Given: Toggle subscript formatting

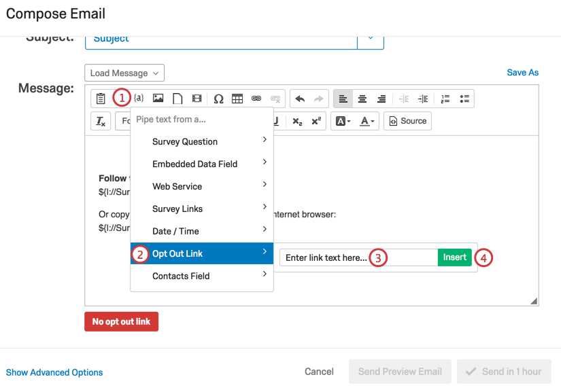Looking at the screenshot, I should coord(297,121).
